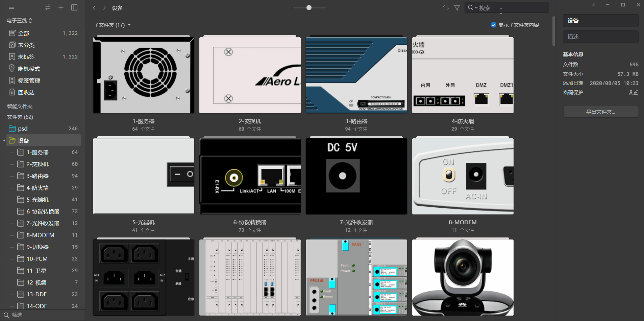Click the 14-ODF folder icon in tree

(x=21, y=306)
